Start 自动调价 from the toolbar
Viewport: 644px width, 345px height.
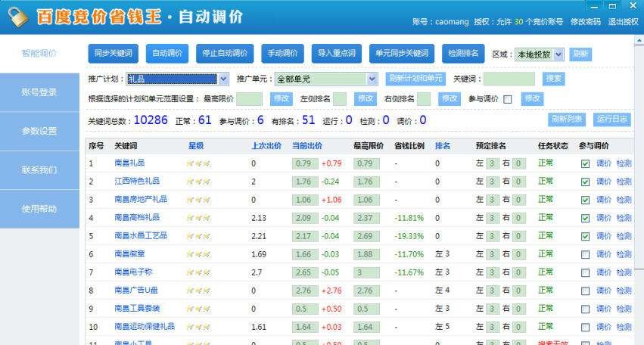pos(167,54)
